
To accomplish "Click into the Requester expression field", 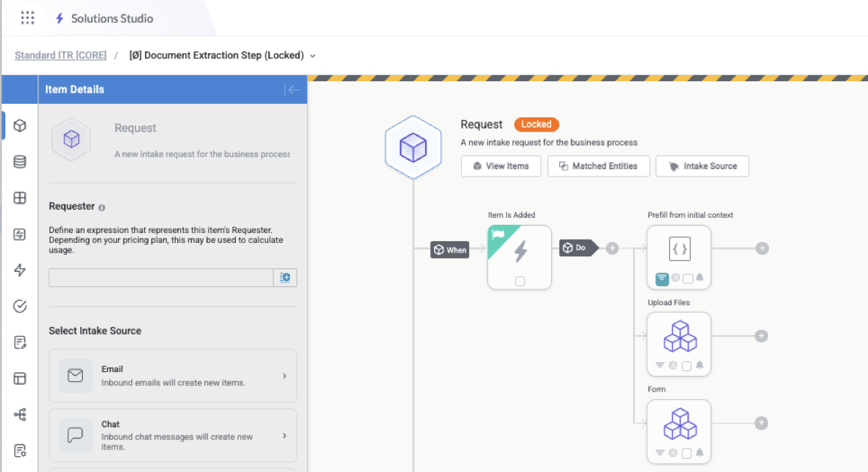I will [161, 278].
